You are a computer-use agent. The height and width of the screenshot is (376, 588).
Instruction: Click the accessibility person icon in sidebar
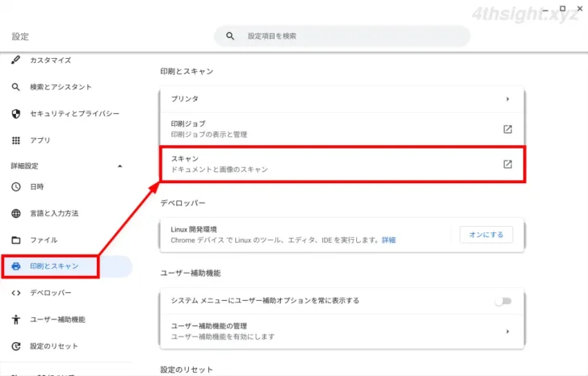(16, 320)
